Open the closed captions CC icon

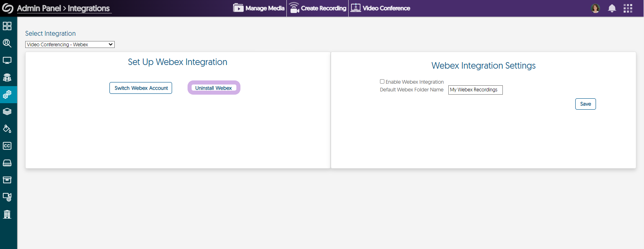click(7, 146)
